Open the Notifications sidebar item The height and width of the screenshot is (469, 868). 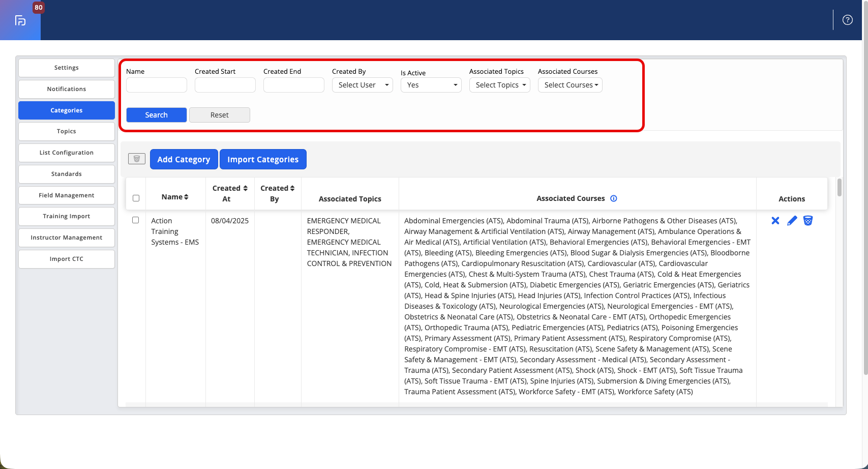click(67, 89)
